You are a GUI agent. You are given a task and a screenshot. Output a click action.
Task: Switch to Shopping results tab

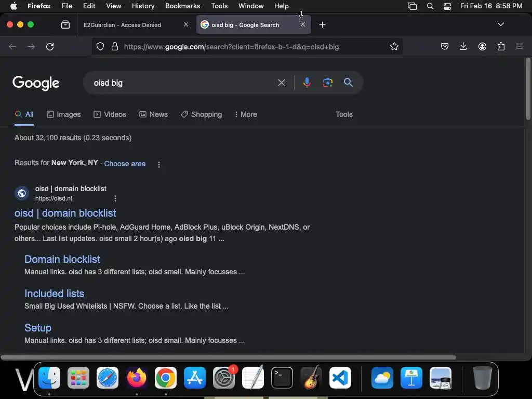[x=202, y=114]
